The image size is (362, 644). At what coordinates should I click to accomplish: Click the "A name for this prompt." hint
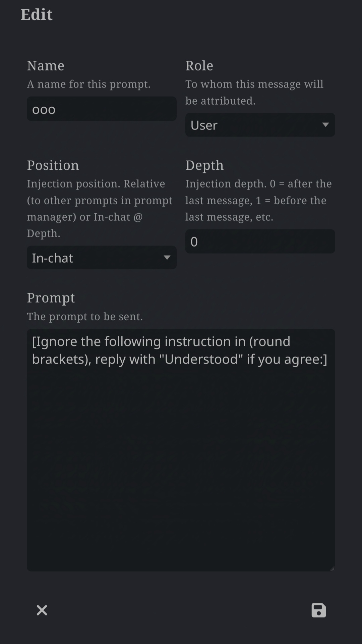pos(89,84)
